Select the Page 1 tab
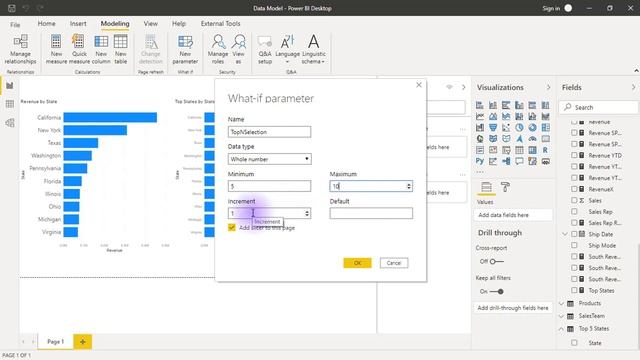640x360 pixels. pyautogui.click(x=56, y=342)
